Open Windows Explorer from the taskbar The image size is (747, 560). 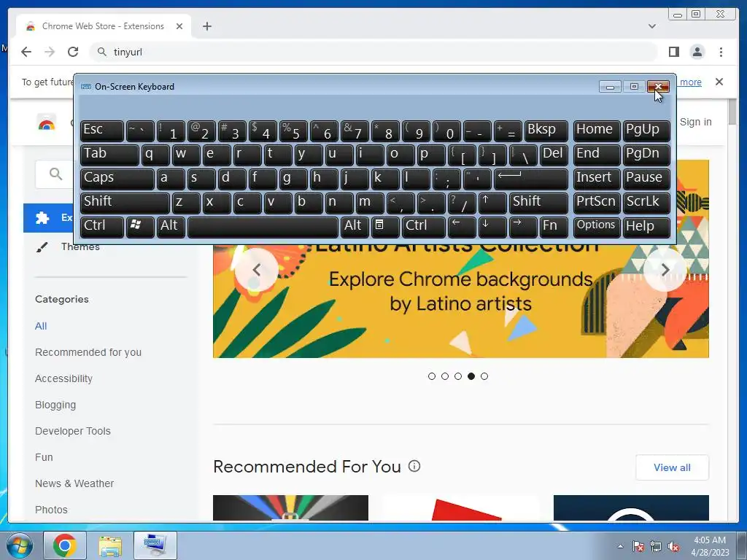[x=110, y=545]
